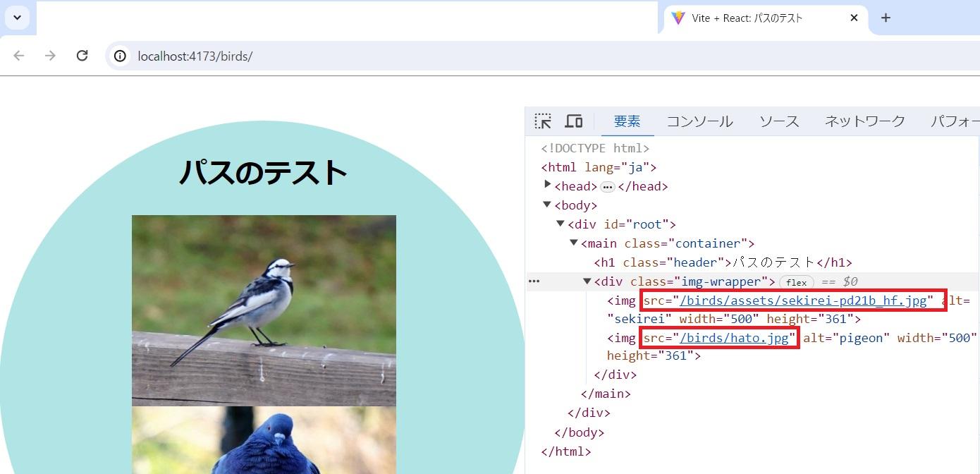Open a new browser tab
The image size is (980, 474).
[x=886, y=18]
